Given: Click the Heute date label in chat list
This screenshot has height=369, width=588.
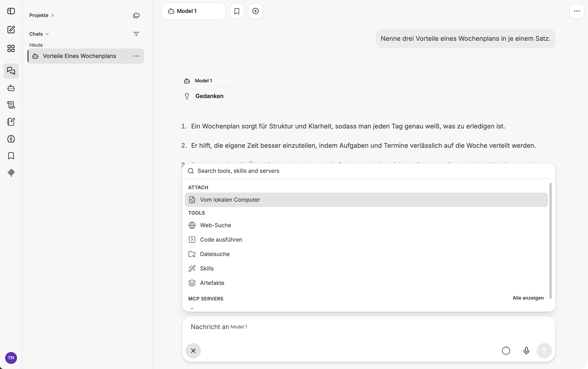Looking at the screenshot, I should (x=36, y=45).
